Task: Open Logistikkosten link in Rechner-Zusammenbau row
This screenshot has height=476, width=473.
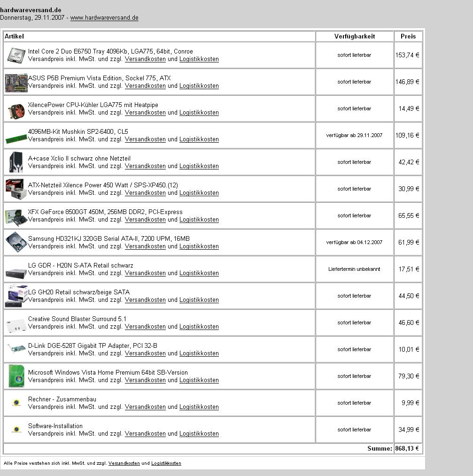Action: 199,407
